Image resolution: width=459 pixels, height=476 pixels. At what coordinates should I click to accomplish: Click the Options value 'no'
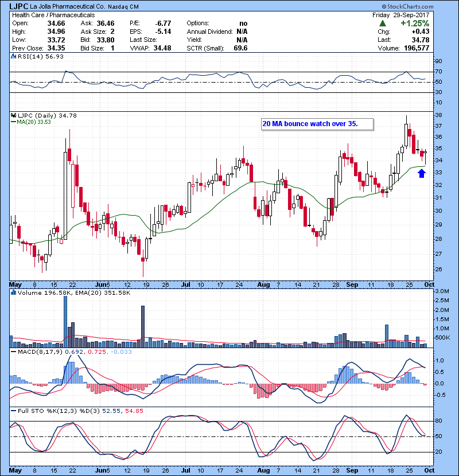pos(243,24)
